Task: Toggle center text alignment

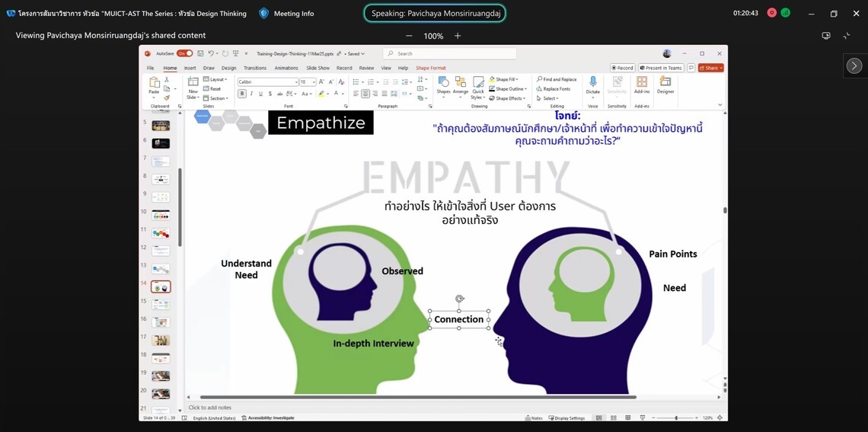Action: [x=365, y=94]
